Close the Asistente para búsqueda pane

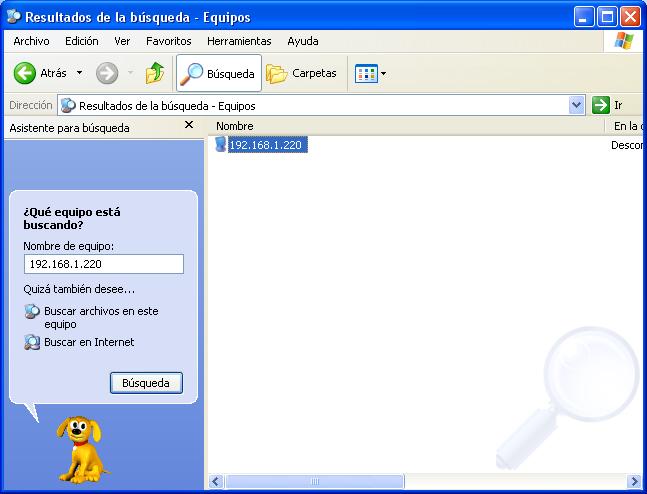(189, 126)
